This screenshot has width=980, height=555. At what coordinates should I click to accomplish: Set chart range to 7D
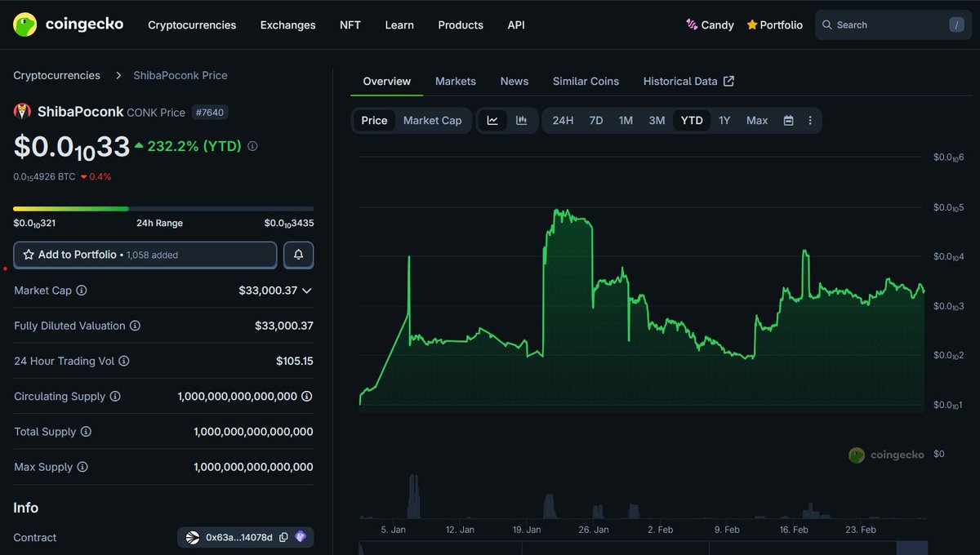pos(596,120)
